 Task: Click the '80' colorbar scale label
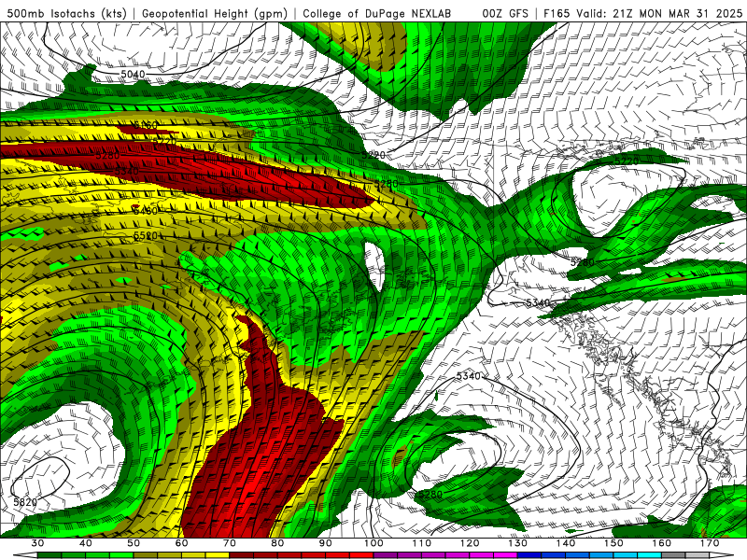point(277,543)
